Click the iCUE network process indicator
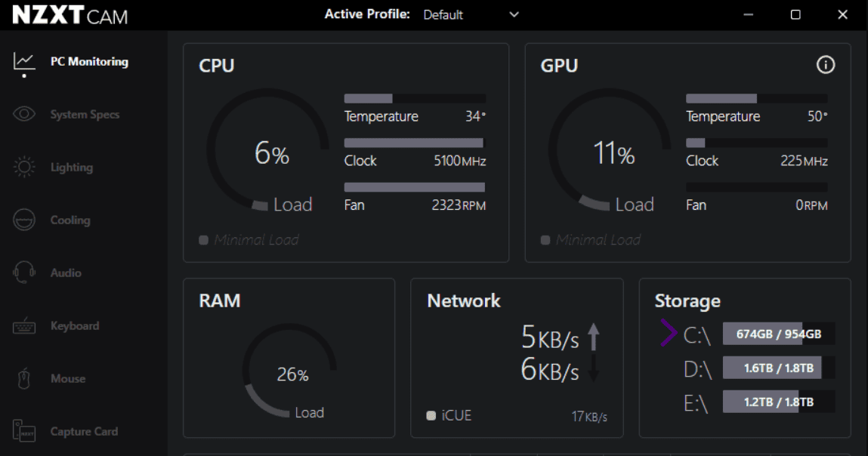This screenshot has height=456, width=868. tap(449, 415)
